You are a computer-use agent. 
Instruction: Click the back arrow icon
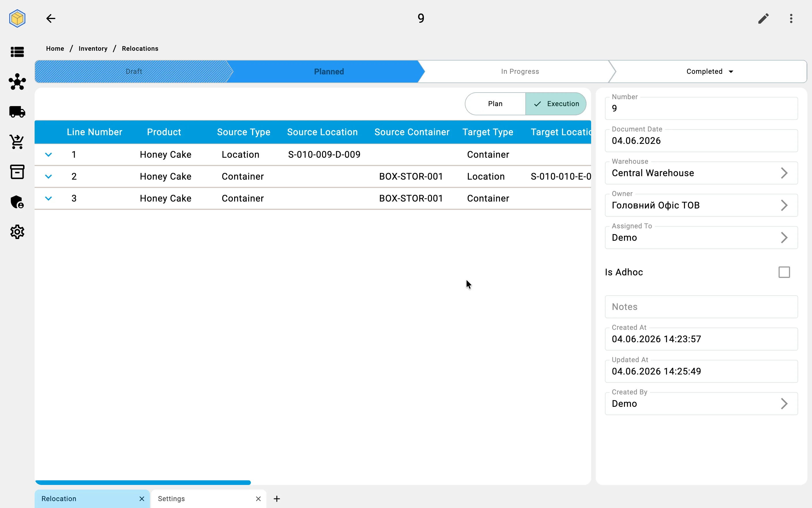click(x=51, y=18)
